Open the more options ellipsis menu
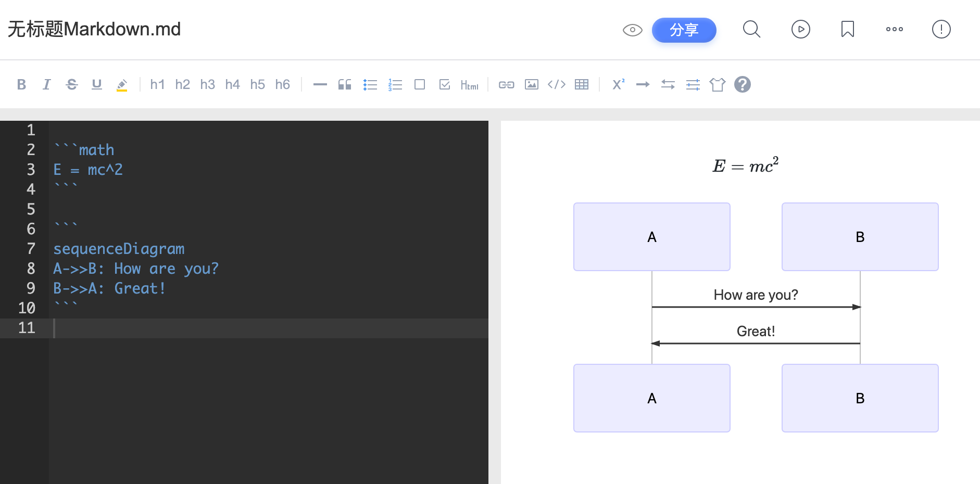 895,29
